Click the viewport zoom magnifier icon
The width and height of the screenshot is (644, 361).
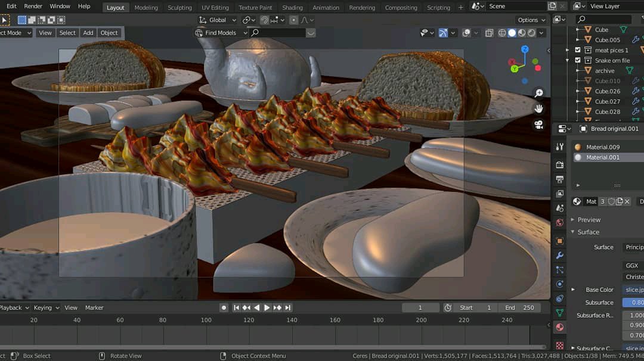(538, 93)
